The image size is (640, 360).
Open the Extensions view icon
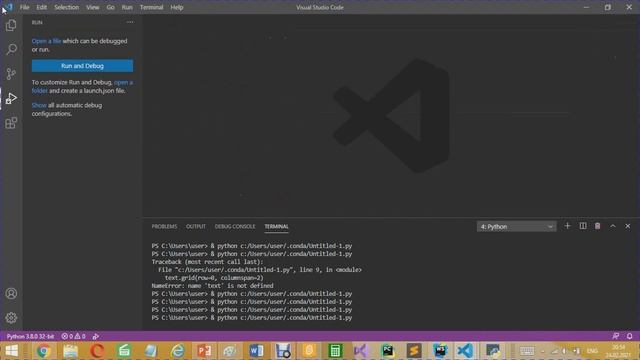[x=11, y=123]
